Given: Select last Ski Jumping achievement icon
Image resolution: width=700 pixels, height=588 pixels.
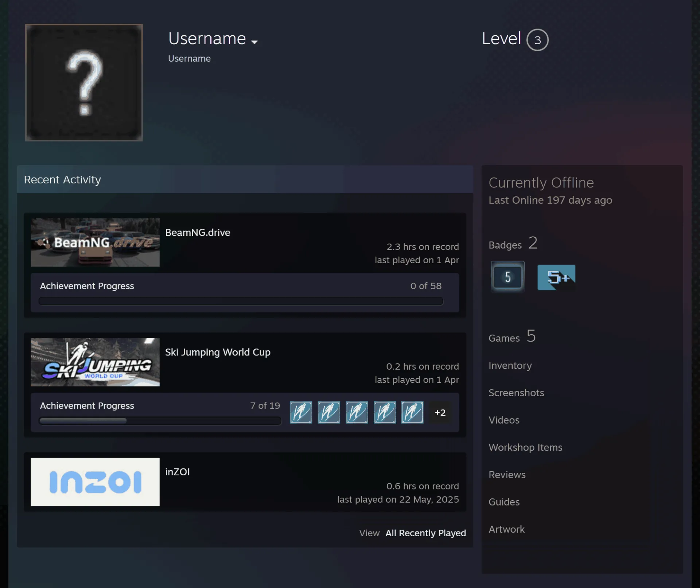Looking at the screenshot, I should (412, 412).
